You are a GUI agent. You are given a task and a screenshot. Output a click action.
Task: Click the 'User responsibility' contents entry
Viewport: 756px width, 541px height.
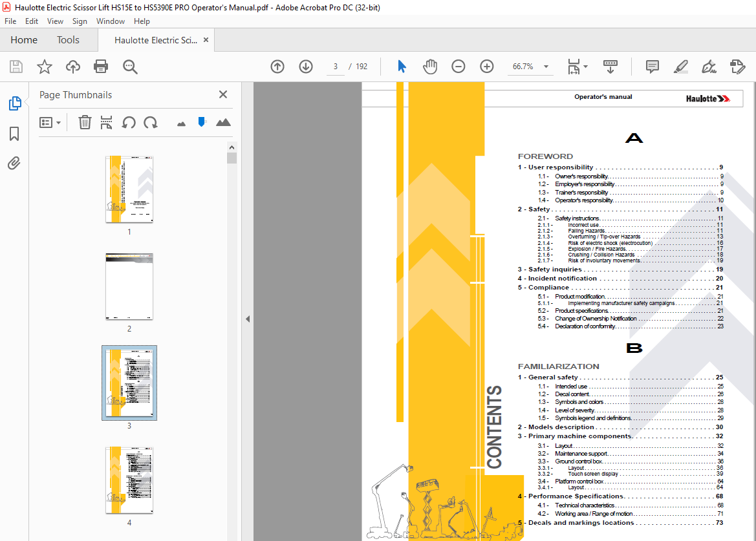pyautogui.click(x=621, y=167)
